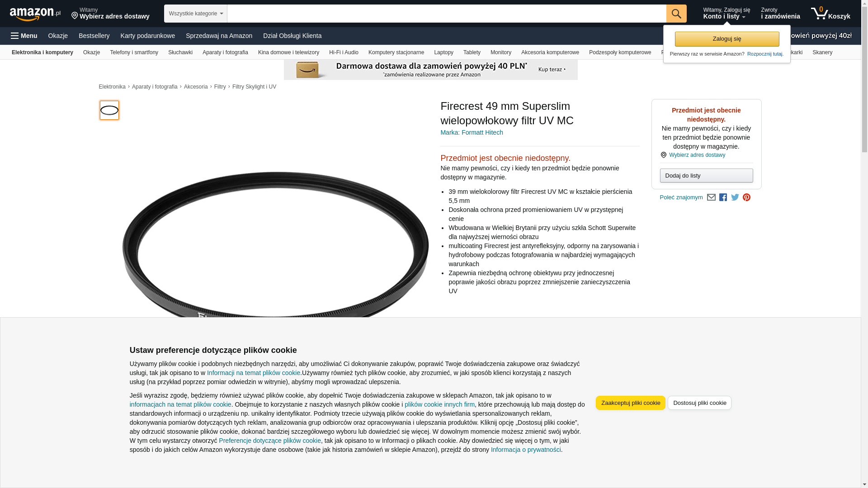Click Dostosuj pliki cookie button
The width and height of the screenshot is (868, 488).
[699, 403]
